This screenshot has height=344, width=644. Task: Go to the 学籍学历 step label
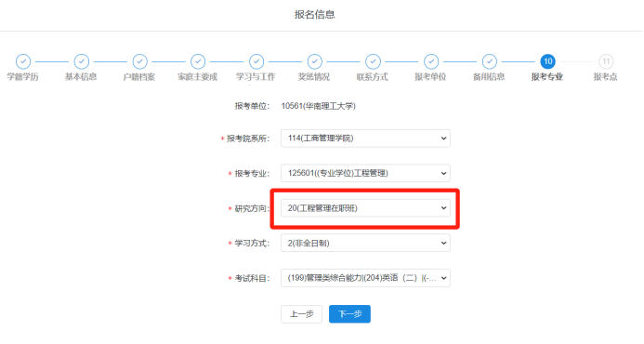point(23,77)
